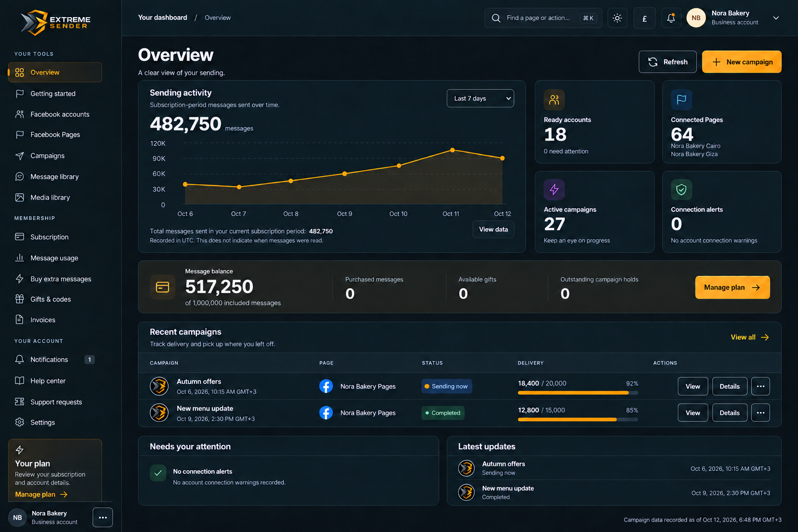Image resolution: width=798 pixels, height=532 pixels.
Task: Click New menu update in Latest updates
Action: pyautogui.click(x=508, y=488)
